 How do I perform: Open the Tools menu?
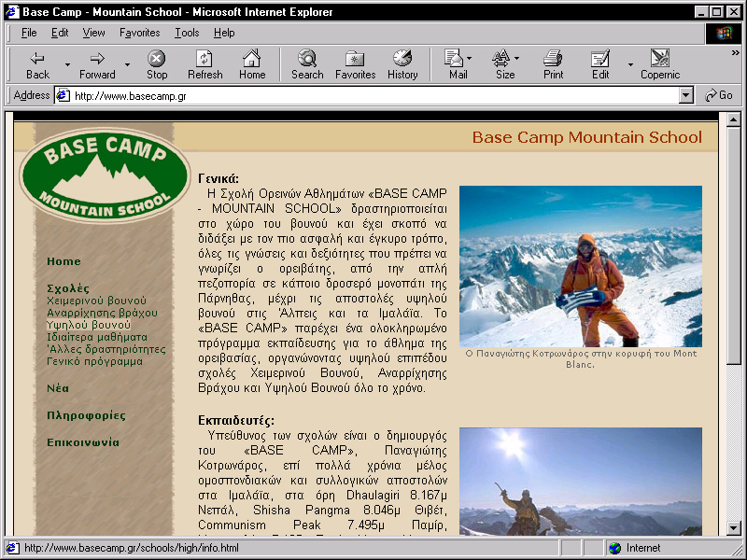pos(187,33)
